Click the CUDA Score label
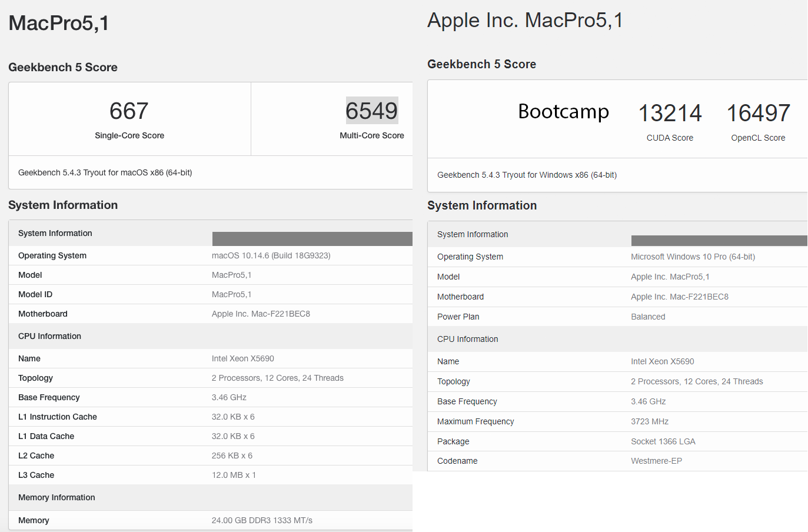 (x=670, y=138)
